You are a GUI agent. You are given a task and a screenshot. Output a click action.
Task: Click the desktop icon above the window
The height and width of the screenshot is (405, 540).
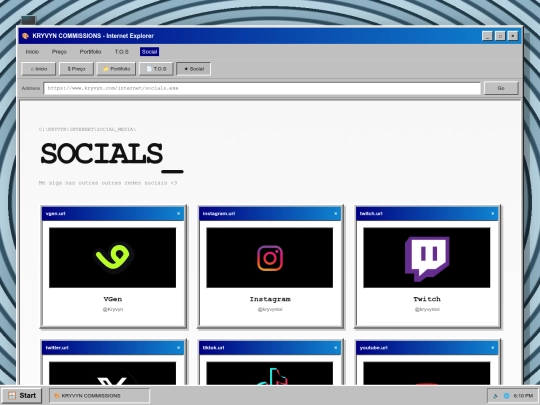(x=28, y=20)
